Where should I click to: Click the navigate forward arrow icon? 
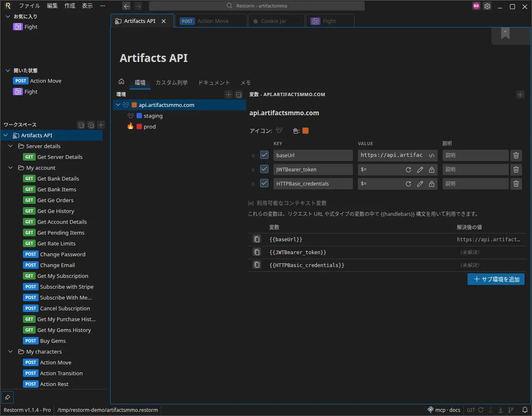(x=138, y=6)
